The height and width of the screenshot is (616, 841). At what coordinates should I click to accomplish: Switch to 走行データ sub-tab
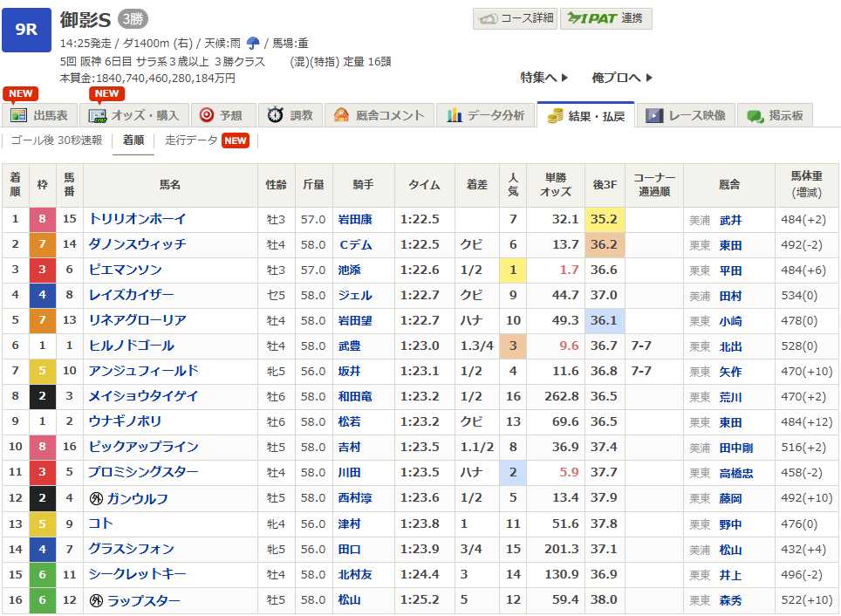(192, 140)
